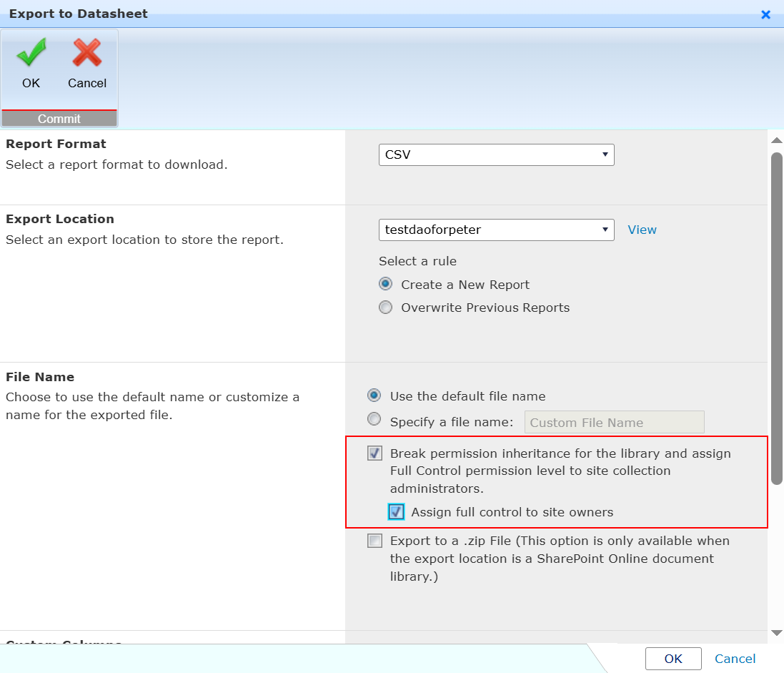Click the dropdown arrow next to CSV
The height and width of the screenshot is (673, 784).
(605, 154)
